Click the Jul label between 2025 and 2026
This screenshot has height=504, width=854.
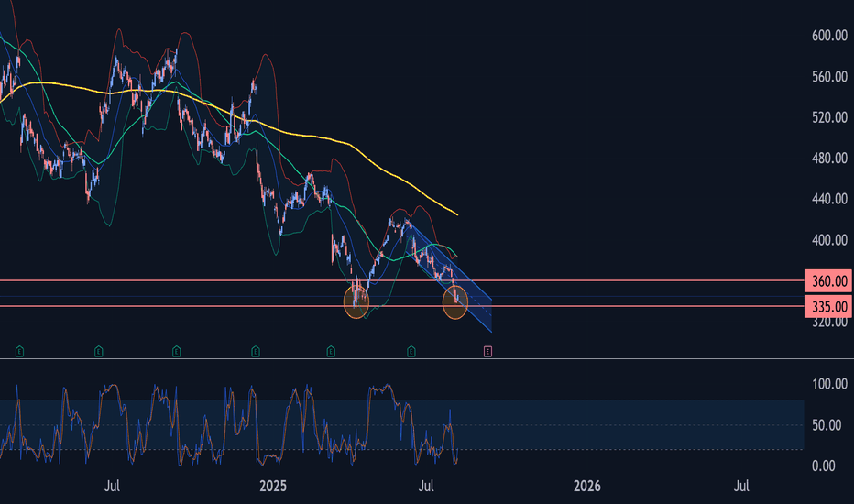click(x=426, y=486)
